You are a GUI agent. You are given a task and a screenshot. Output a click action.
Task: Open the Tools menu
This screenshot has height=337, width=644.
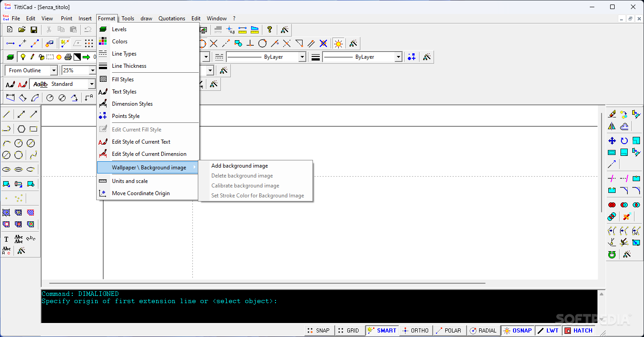(x=128, y=19)
